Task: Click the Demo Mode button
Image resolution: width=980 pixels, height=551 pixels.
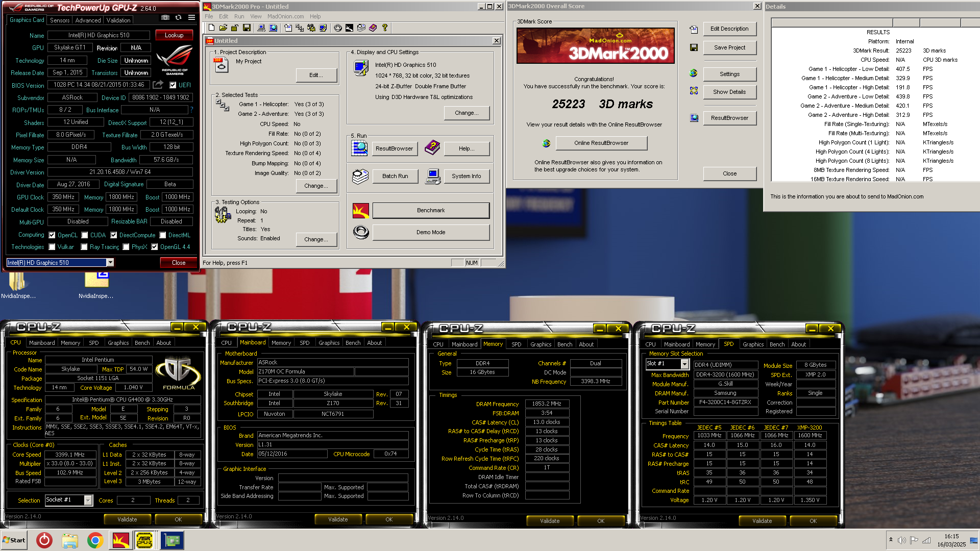Action: (431, 232)
